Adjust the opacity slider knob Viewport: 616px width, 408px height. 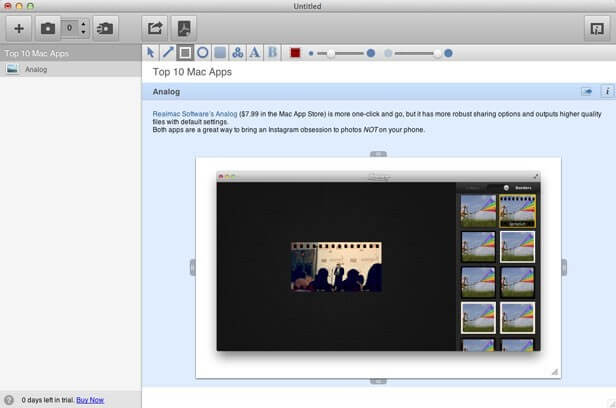point(437,53)
